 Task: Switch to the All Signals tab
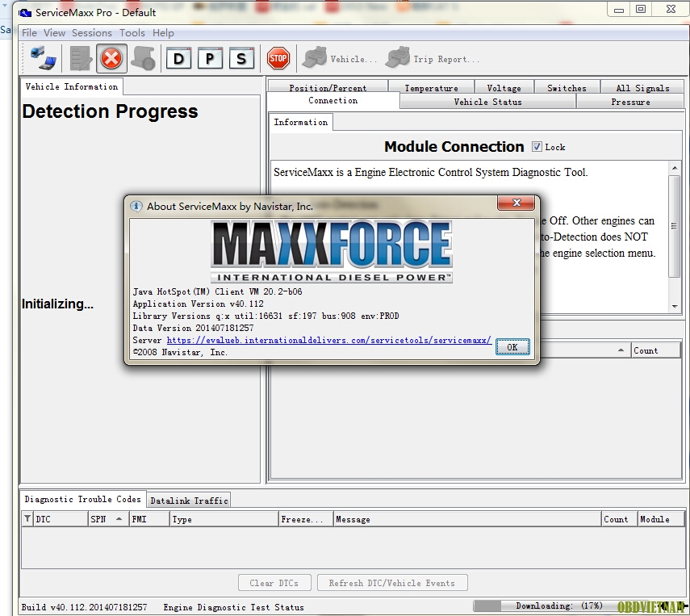(x=642, y=87)
